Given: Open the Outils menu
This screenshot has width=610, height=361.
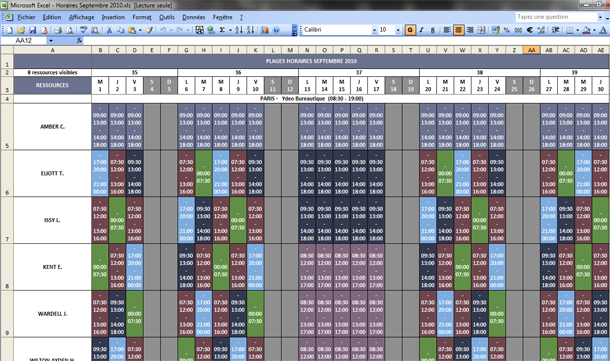Looking at the screenshot, I should tap(167, 17).
